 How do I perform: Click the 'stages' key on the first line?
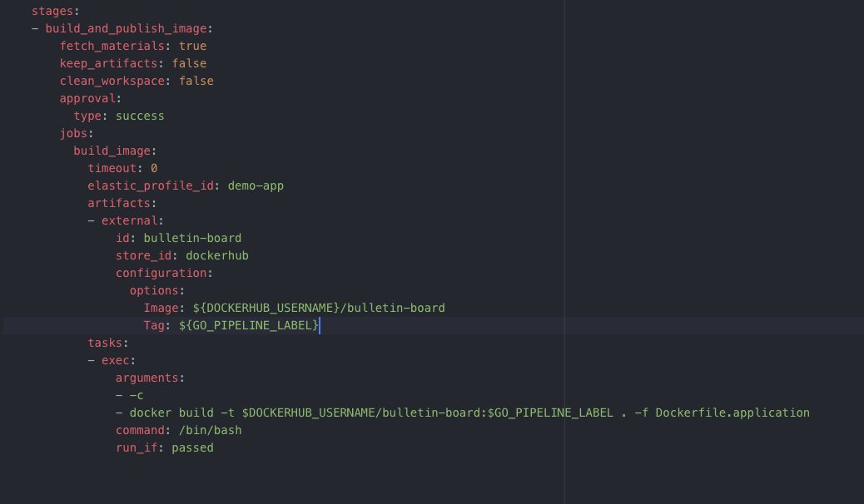(x=52, y=11)
